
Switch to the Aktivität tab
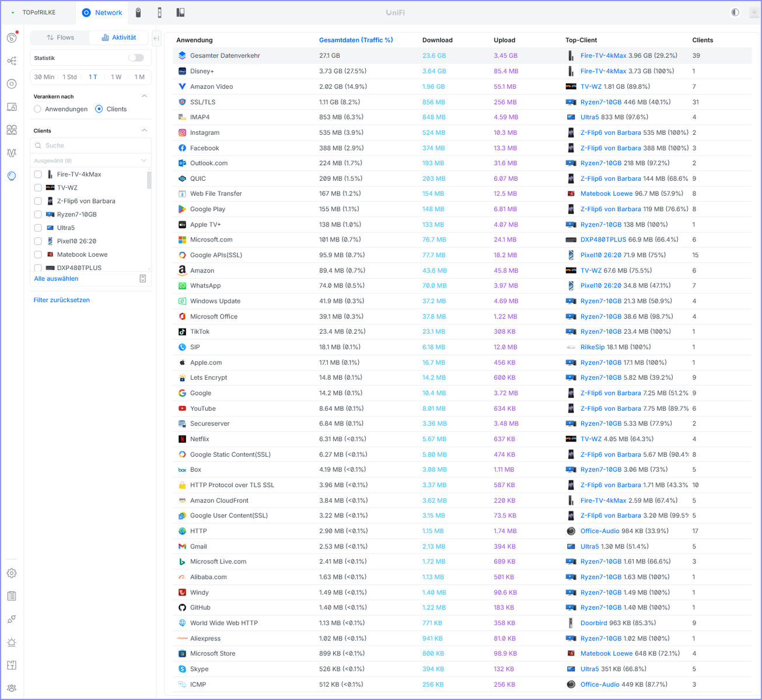(119, 37)
